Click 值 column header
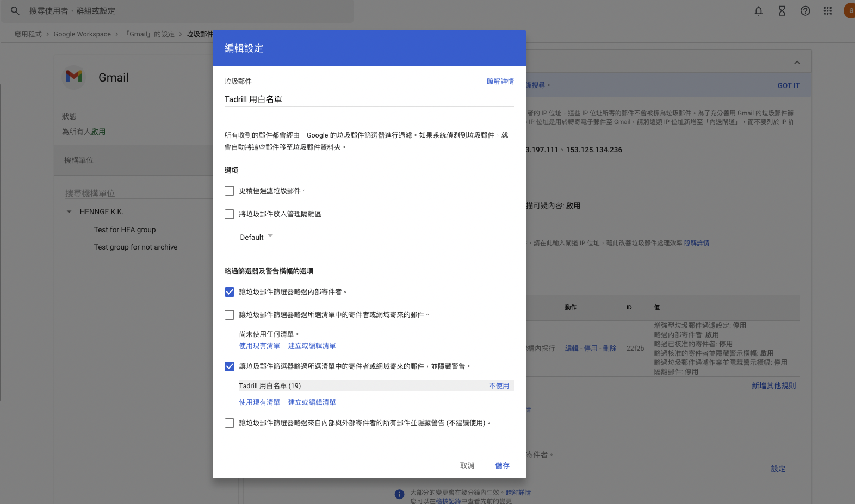The width and height of the screenshot is (855, 504). click(656, 308)
